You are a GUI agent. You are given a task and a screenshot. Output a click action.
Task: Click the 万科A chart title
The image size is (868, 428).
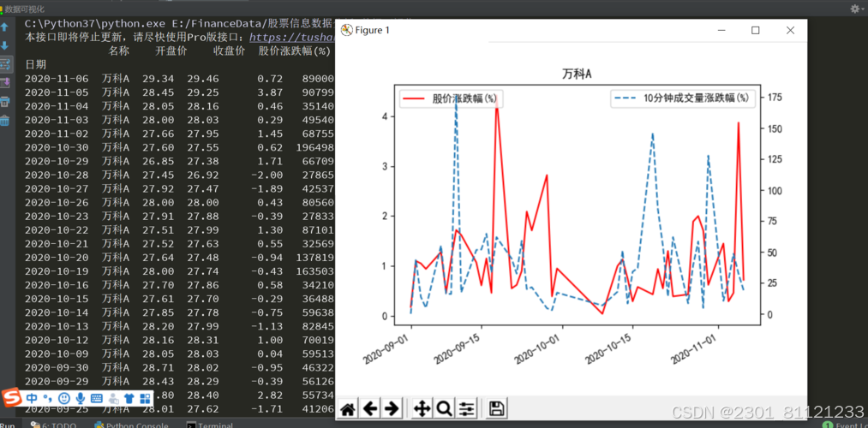tap(577, 74)
